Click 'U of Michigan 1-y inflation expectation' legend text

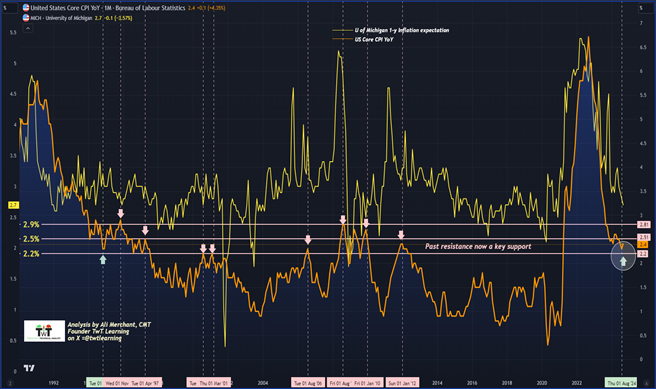point(402,30)
